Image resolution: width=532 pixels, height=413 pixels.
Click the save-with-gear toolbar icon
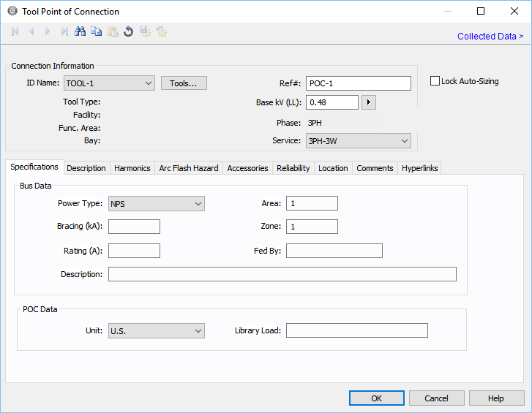[145, 31]
